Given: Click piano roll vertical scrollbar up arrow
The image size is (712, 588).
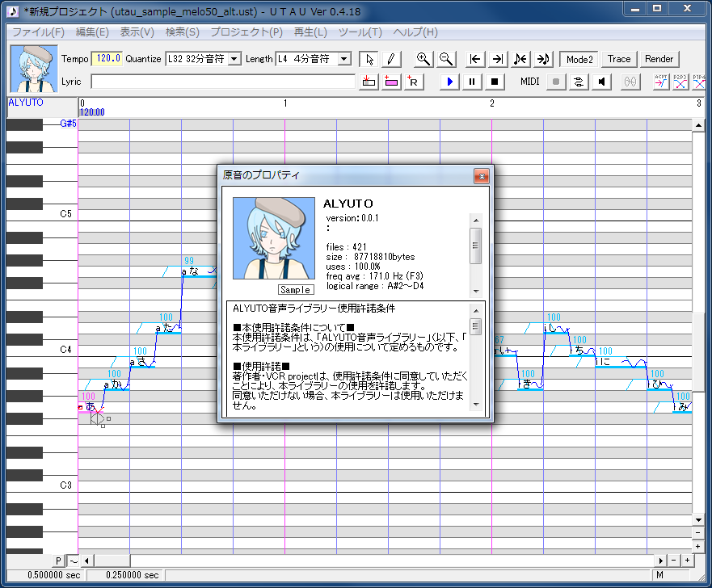Looking at the screenshot, I should coord(698,125).
